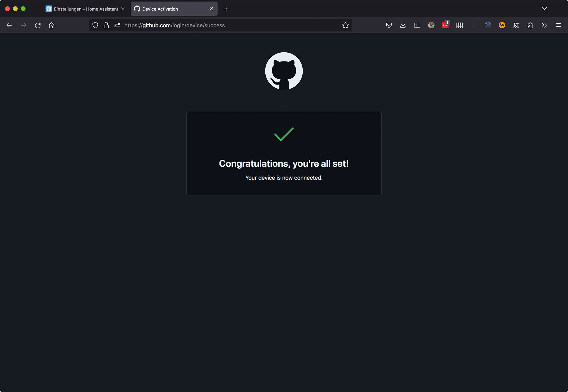This screenshot has height=392, width=568.
Task: Open a new tab with the plus button
Action: pyautogui.click(x=226, y=9)
